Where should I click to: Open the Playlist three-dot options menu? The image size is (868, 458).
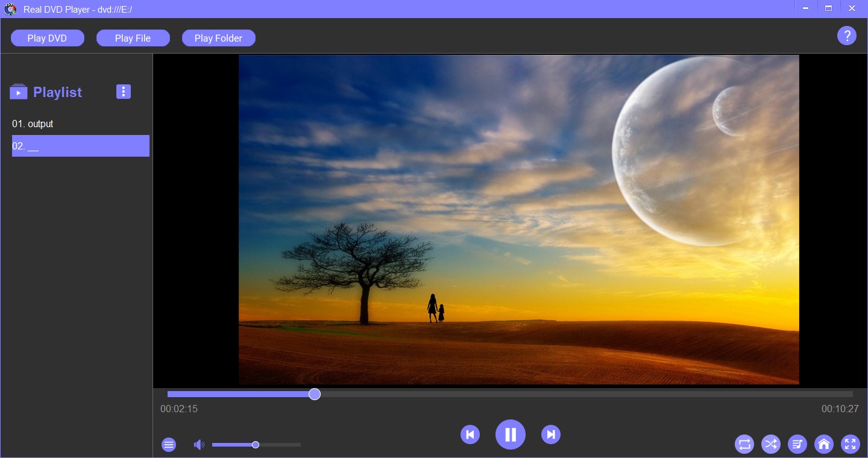(x=124, y=92)
